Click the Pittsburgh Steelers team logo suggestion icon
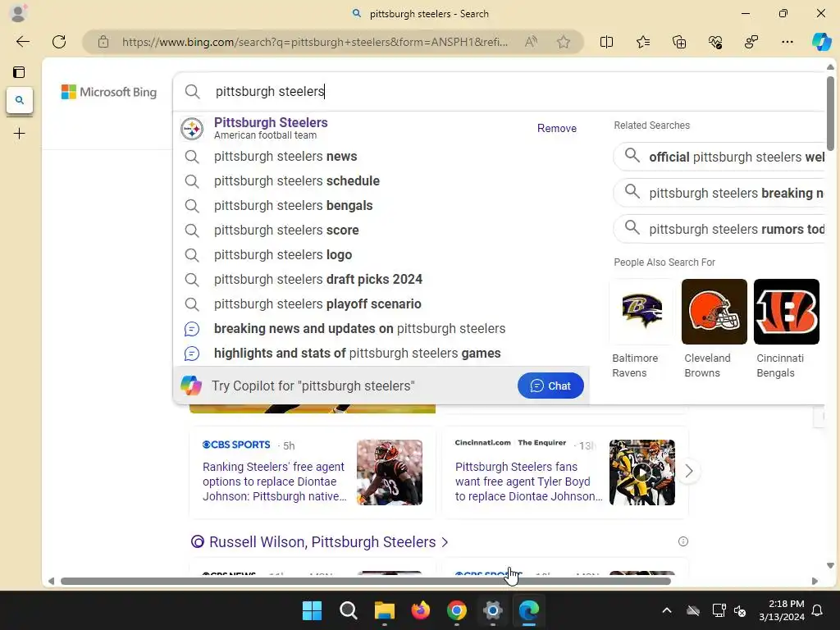This screenshot has width=840, height=630. pos(192,129)
